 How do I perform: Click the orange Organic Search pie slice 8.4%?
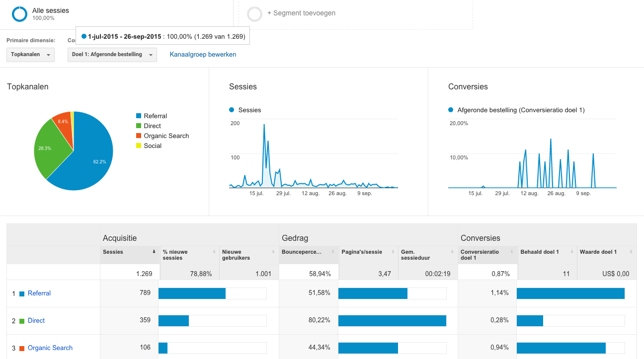(x=63, y=124)
